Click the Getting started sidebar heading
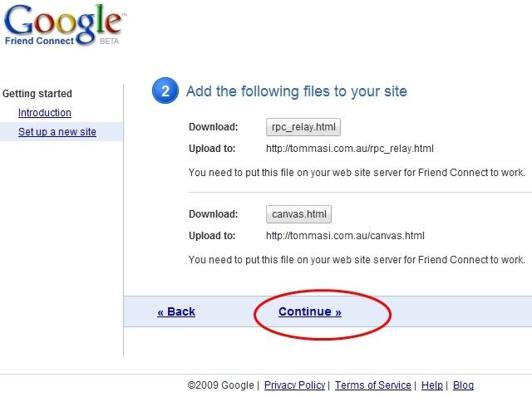 pyautogui.click(x=37, y=94)
